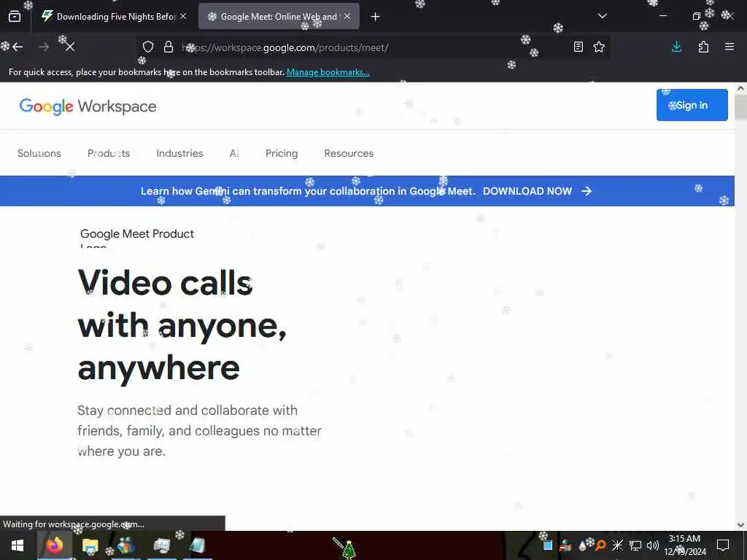747x560 pixels.
Task: Open tracking protection shield icon
Action: (x=148, y=47)
